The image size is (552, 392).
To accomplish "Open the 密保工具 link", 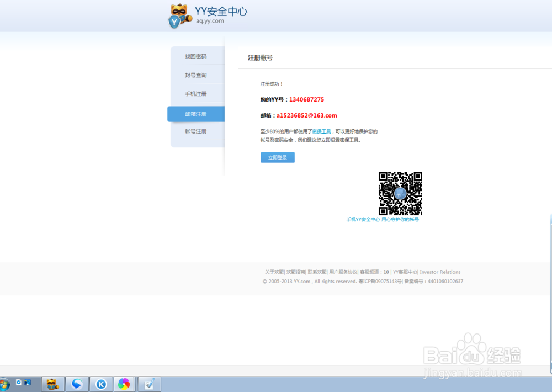I will (x=321, y=131).
